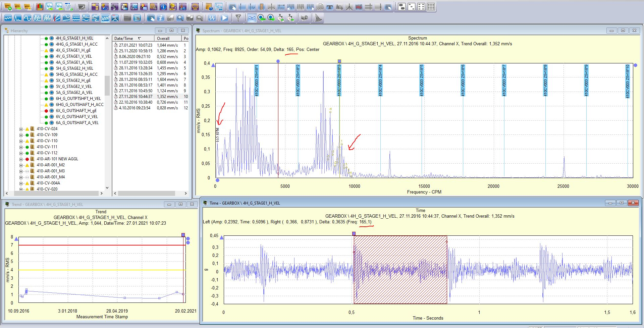This screenshot has width=644, height=328.
Task: Click the round delta cursor handle in spectrum
Action: click(278, 61)
